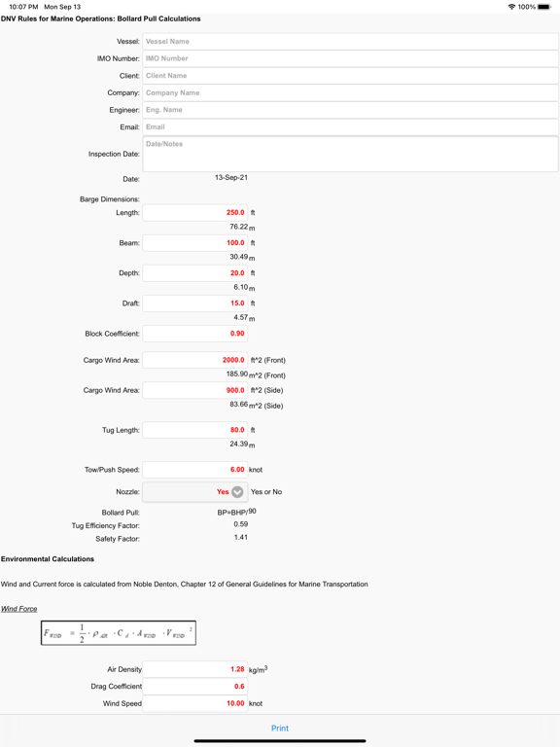Select the IMO Number input field
560x747 pixels.
(350, 58)
